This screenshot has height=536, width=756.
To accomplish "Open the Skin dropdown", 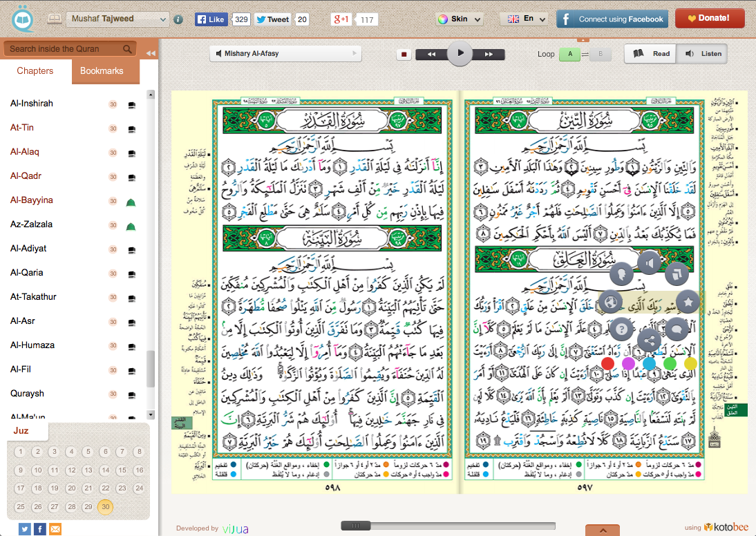I will click(459, 19).
